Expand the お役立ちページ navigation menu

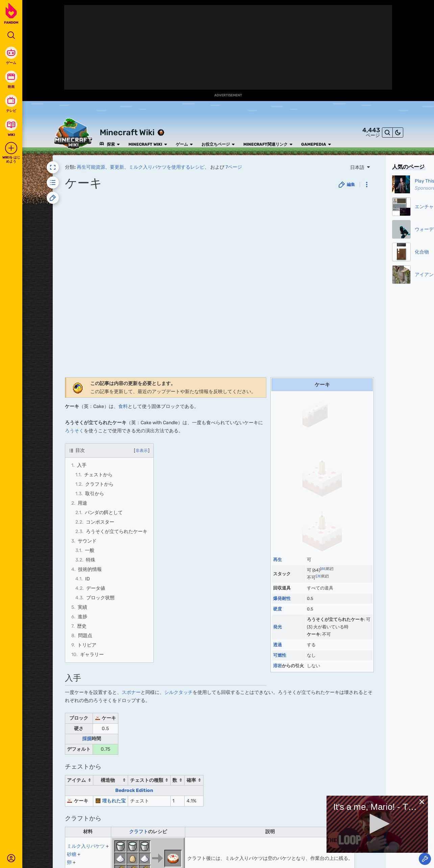pyautogui.click(x=218, y=144)
